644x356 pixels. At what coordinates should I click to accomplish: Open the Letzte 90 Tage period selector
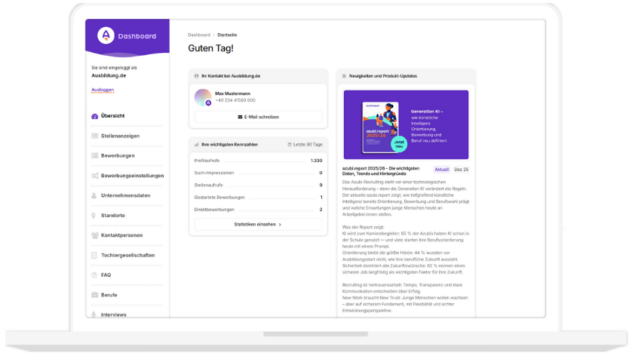tap(305, 145)
